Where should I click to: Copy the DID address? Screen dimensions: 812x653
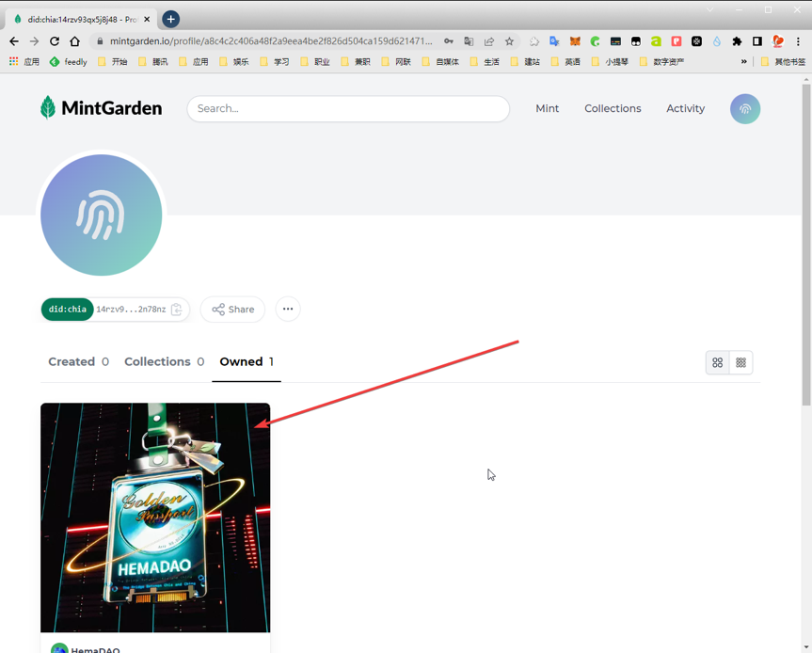(177, 310)
